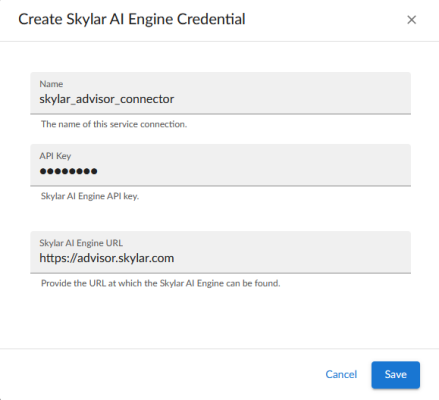Click 'Skylar AI Engine API key.' helper text

click(90, 196)
